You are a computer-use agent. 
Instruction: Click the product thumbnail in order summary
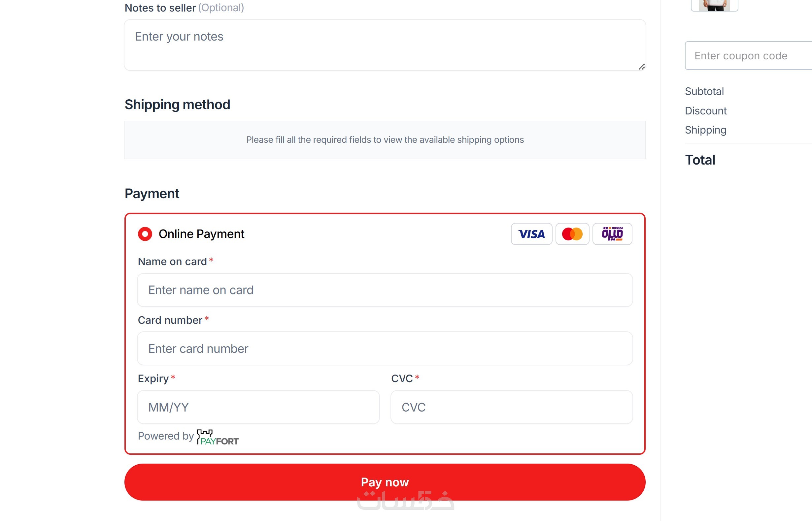pyautogui.click(x=714, y=5)
